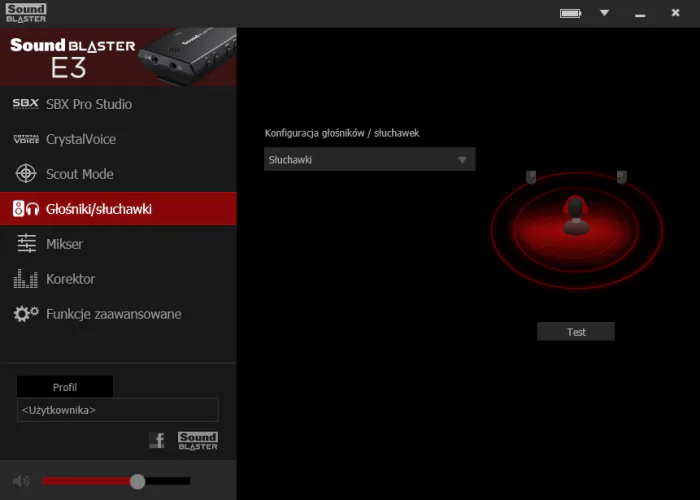
Task: Open the title bar dropdown arrow menu
Action: pyautogui.click(x=604, y=13)
